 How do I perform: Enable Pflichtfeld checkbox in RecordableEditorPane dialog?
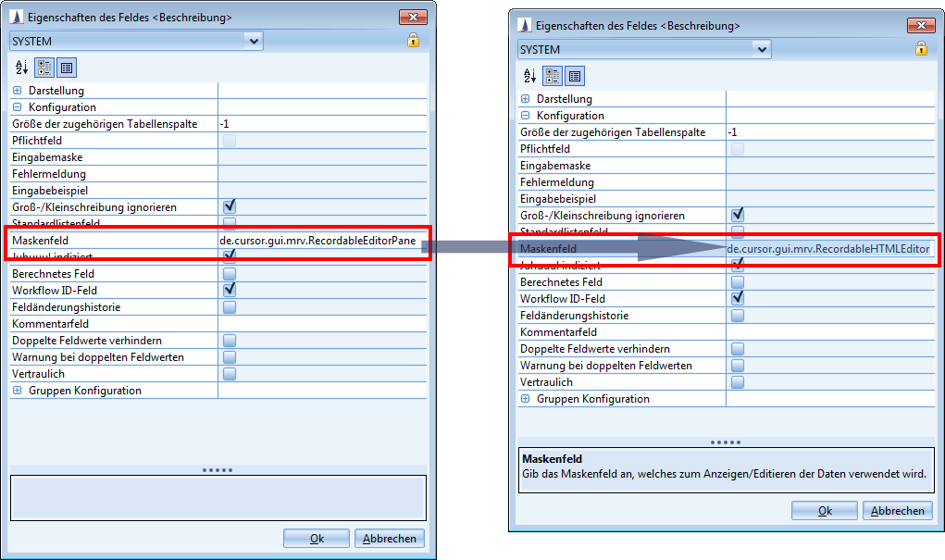(229, 141)
